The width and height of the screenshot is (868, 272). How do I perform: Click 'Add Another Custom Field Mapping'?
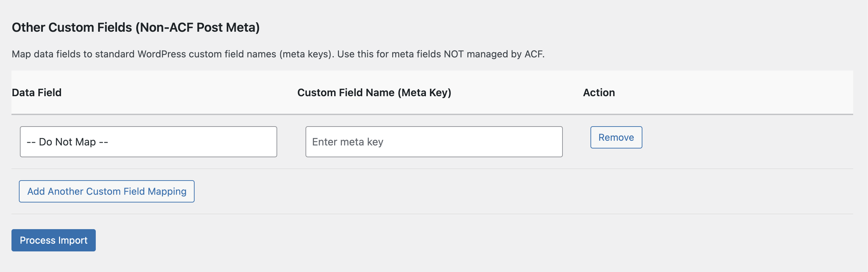click(x=107, y=191)
